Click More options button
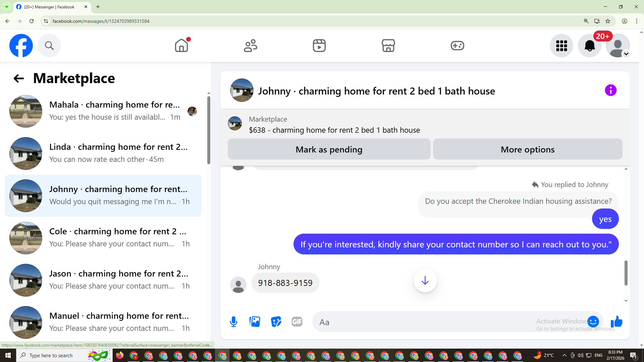The image size is (644, 362). coord(527,149)
